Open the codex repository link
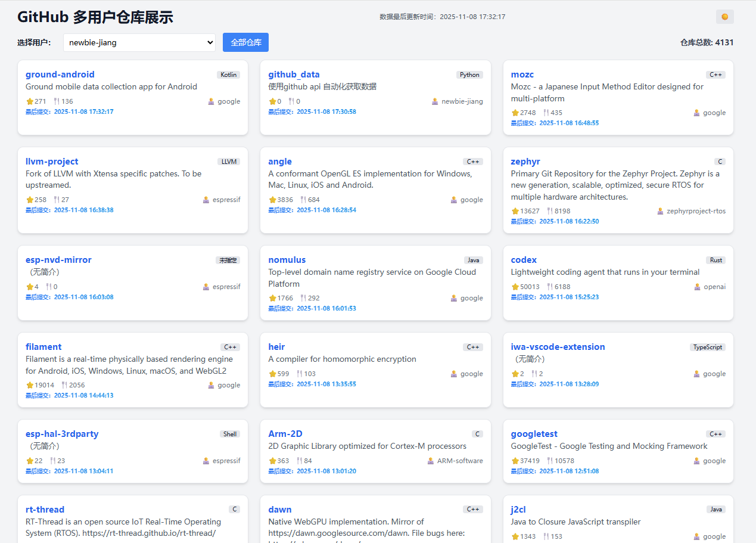 [524, 260]
